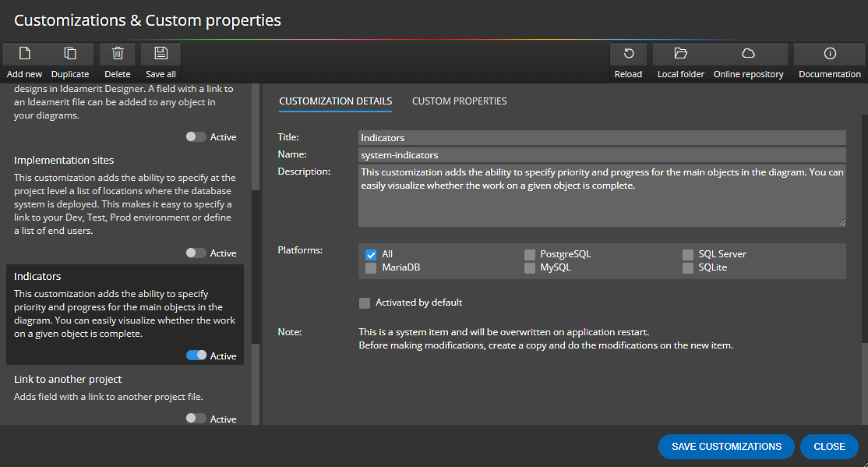Open the Customization Details tab
The height and width of the screenshot is (467, 868).
(x=335, y=101)
